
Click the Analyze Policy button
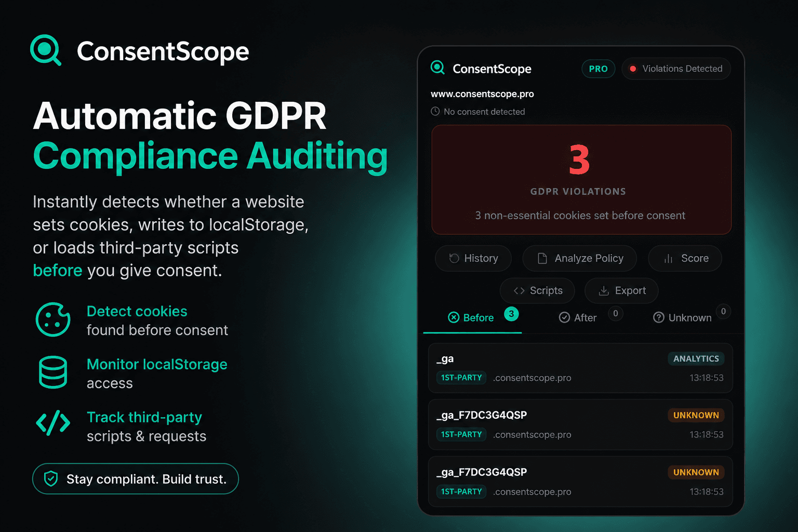580,258
